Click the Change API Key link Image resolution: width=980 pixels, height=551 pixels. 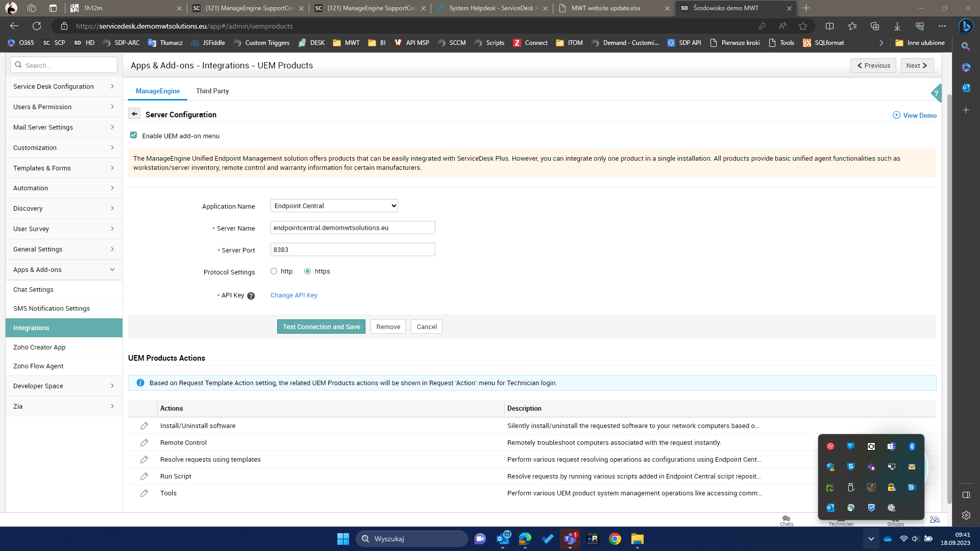click(293, 295)
